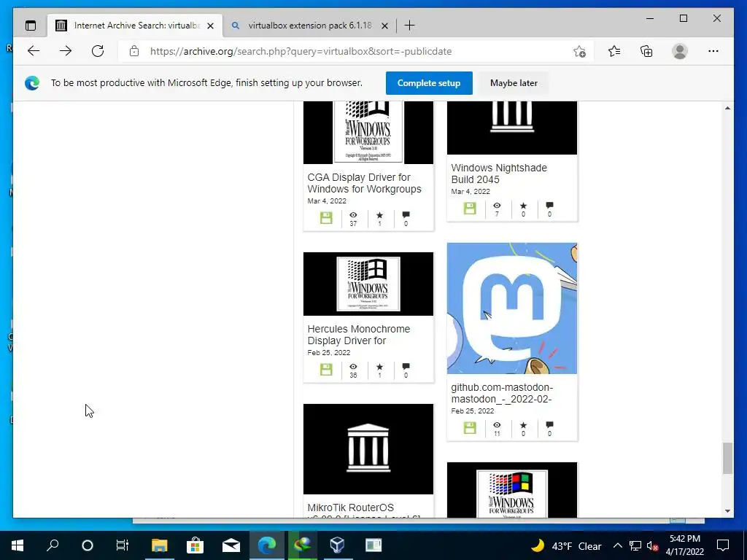Click reviews bubble on Windows Nightshade

(x=550, y=206)
